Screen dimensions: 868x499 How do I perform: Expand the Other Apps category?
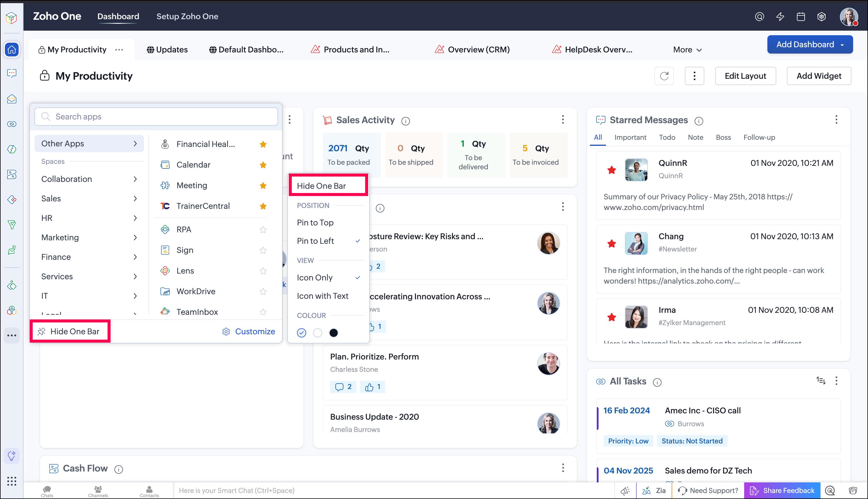tap(89, 144)
